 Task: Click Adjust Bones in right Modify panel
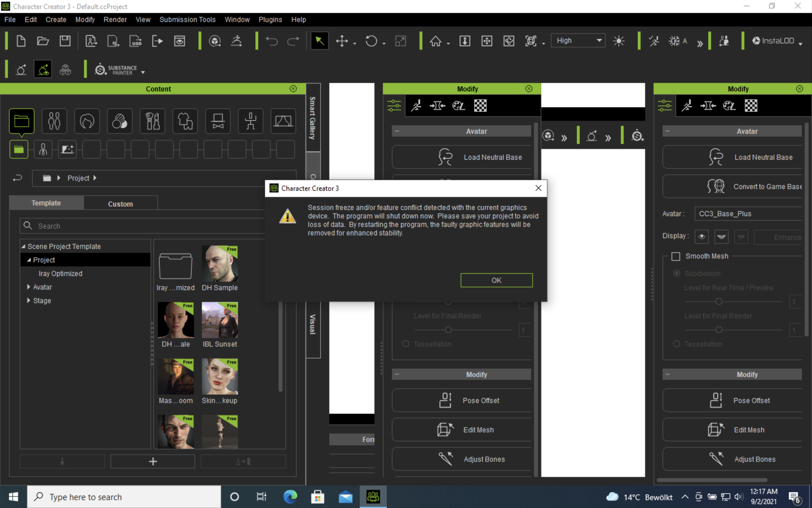732,459
